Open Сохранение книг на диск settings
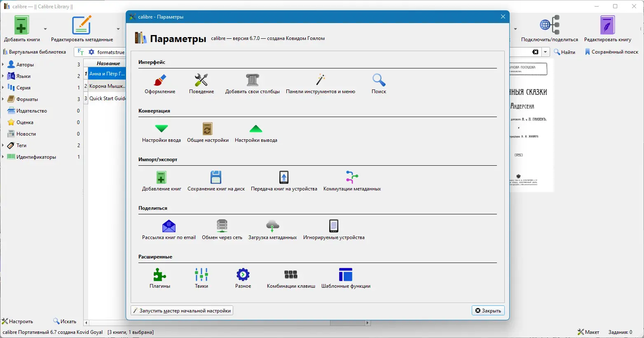 pyautogui.click(x=216, y=181)
